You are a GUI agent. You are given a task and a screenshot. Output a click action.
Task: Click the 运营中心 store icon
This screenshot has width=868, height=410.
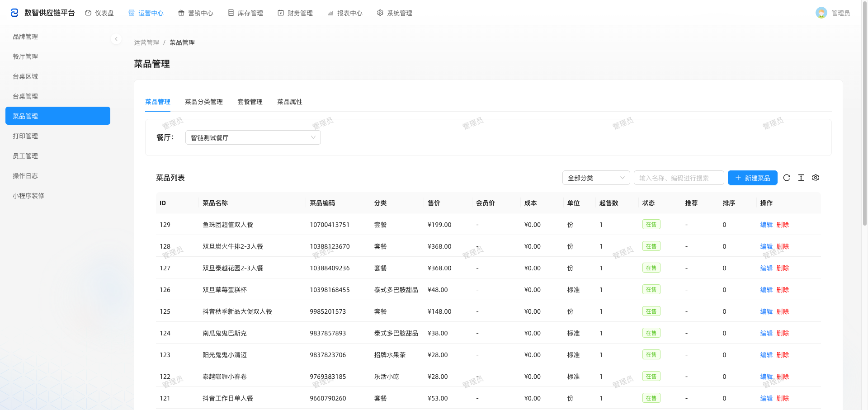pyautogui.click(x=132, y=13)
